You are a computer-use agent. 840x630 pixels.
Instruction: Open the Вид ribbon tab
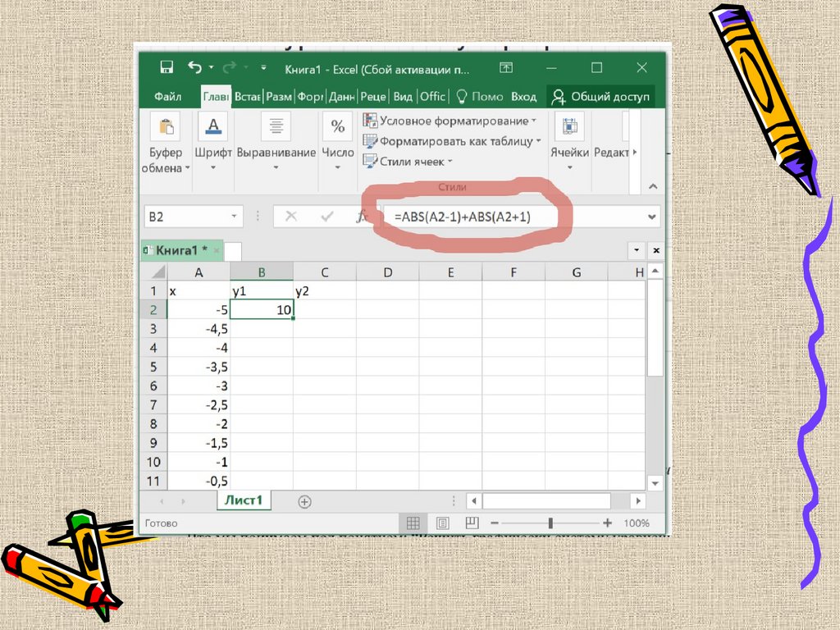[x=403, y=97]
